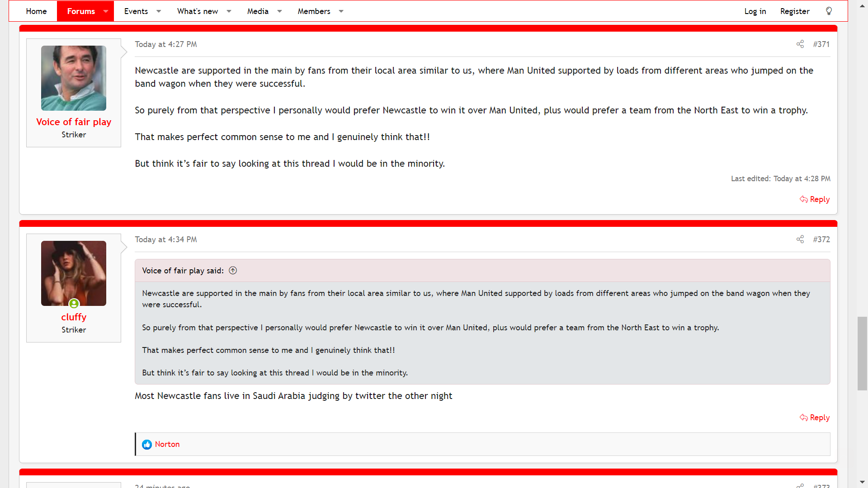Go to the Home menu item
This screenshot has width=868, height=488.
pyautogui.click(x=36, y=11)
